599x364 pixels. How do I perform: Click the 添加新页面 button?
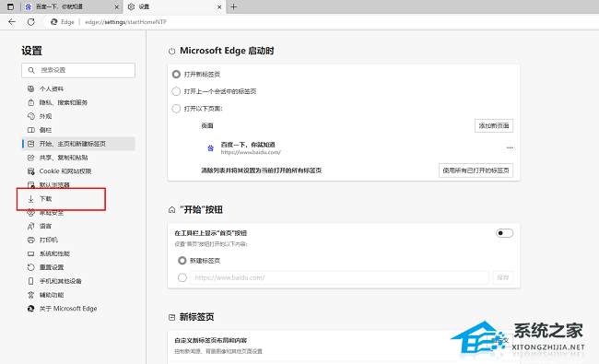[x=494, y=126]
